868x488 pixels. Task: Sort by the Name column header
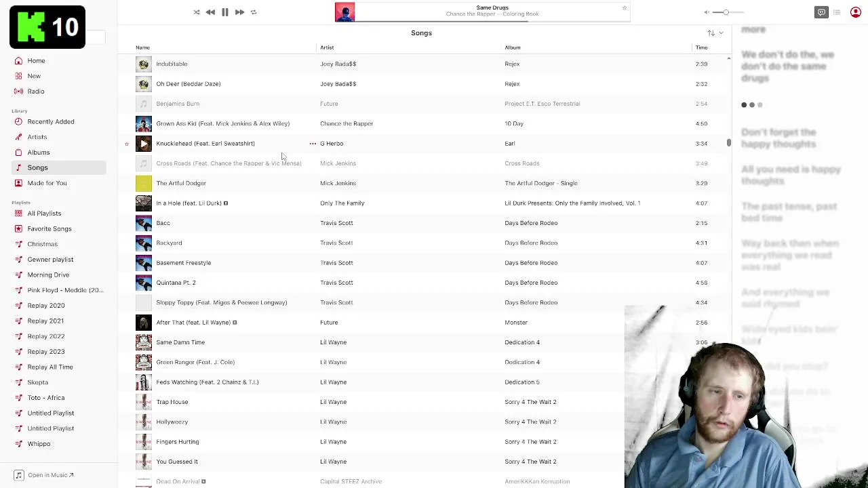coord(142,47)
